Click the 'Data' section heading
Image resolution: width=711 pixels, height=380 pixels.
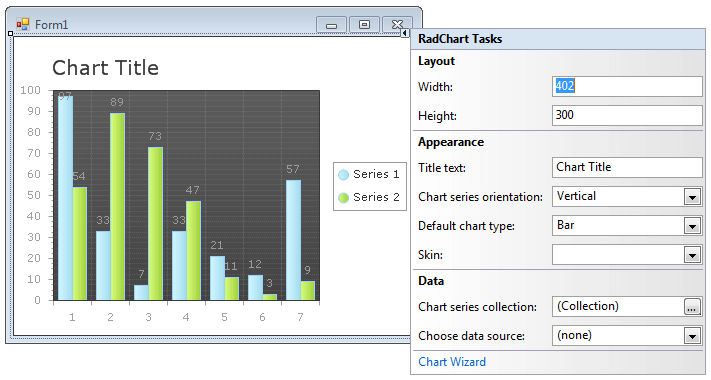pyautogui.click(x=431, y=281)
